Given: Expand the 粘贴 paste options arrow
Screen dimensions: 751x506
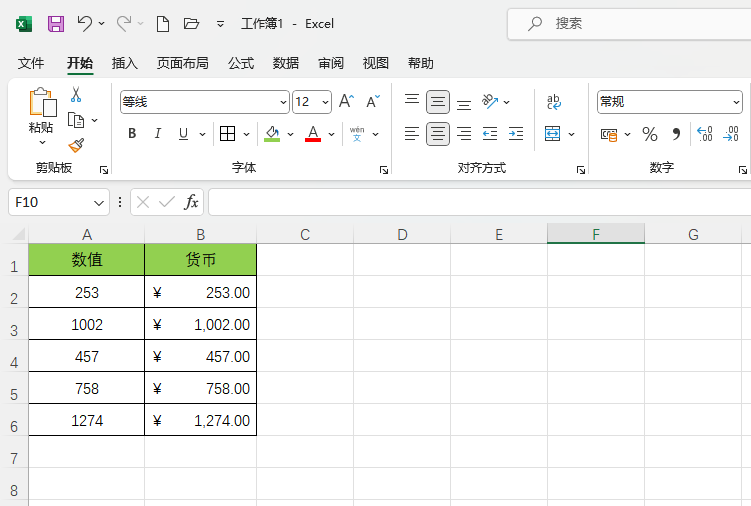Looking at the screenshot, I should pos(43,142).
